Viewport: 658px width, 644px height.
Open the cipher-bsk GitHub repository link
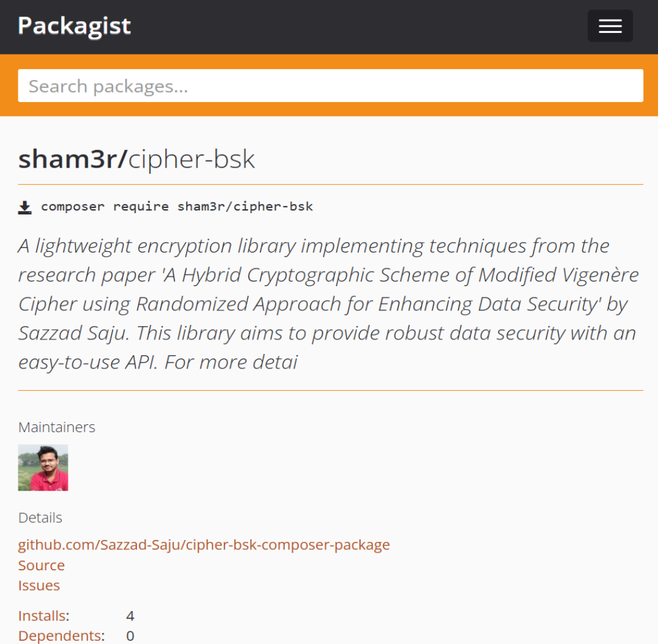click(204, 545)
